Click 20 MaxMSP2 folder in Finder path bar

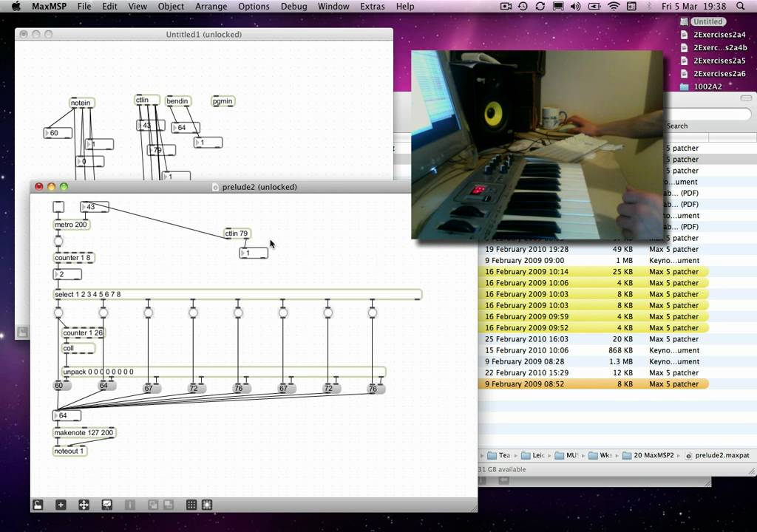(648, 455)
